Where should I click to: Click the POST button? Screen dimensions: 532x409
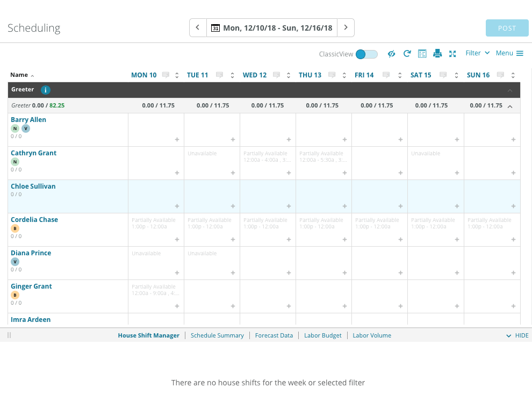click(x=507, y=28)
